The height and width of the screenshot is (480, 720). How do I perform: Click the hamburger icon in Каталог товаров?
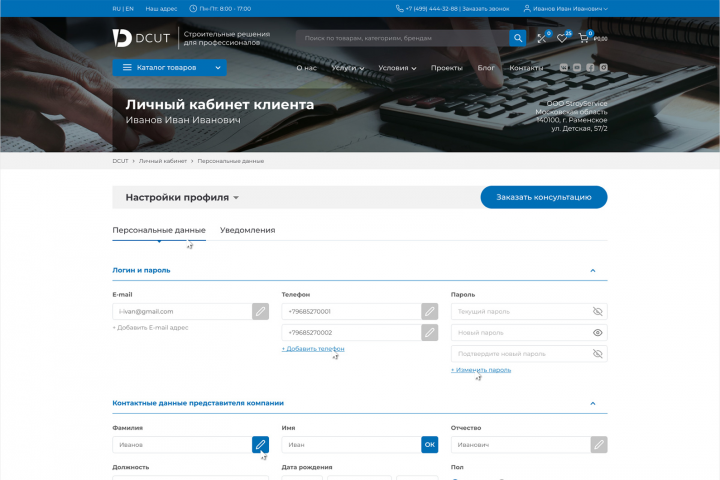click(x=127, y=68)
